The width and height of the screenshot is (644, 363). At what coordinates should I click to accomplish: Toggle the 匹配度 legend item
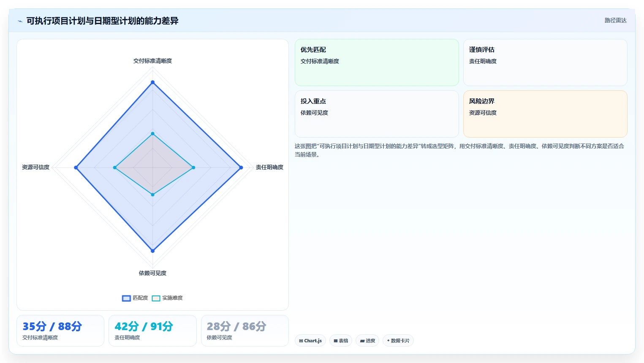point(135,298)
